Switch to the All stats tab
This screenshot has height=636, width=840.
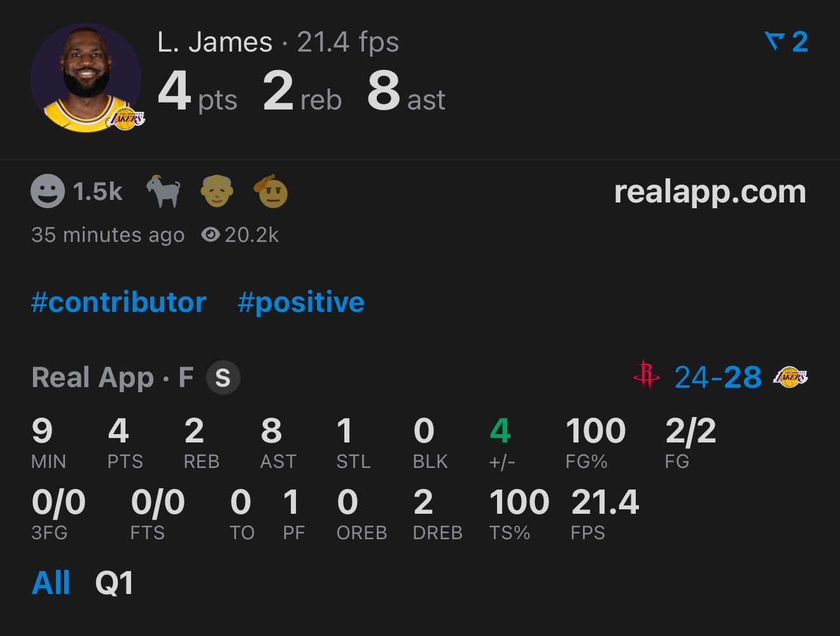point(51,583)
